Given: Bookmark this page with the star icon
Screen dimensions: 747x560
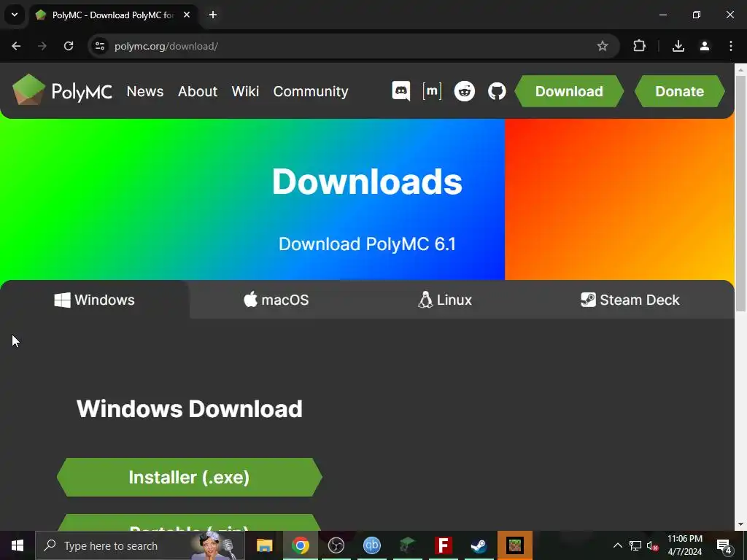Looking at the screenshot, I should tap(602, 46).
